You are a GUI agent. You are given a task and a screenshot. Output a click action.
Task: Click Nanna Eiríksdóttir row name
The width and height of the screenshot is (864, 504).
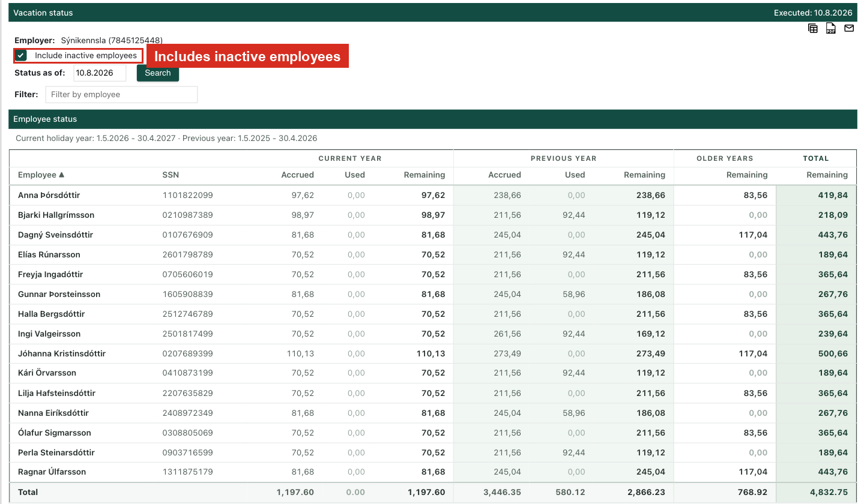click(53, 413)
